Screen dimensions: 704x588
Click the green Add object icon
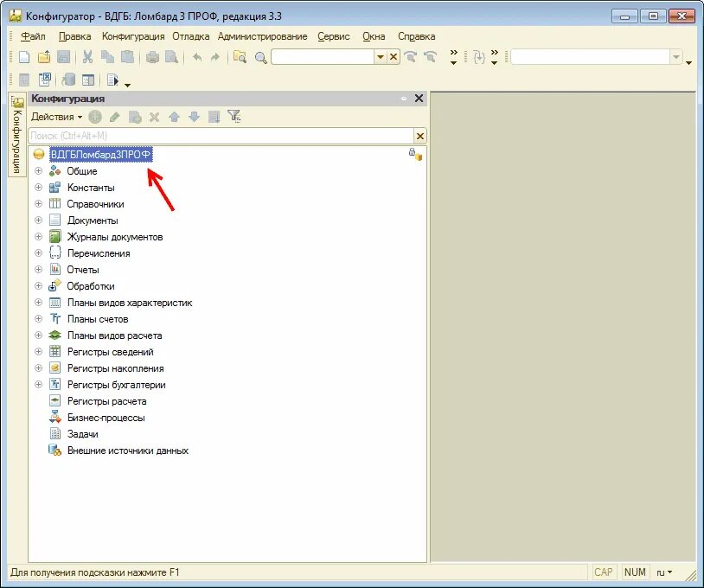click(95, 117)
